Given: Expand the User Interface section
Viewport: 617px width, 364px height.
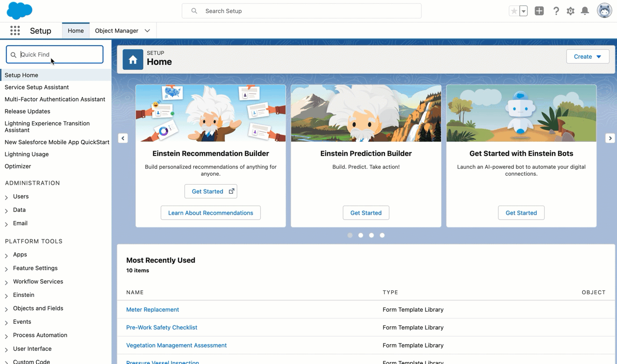Looking at the screenshot, I should 6,349.
